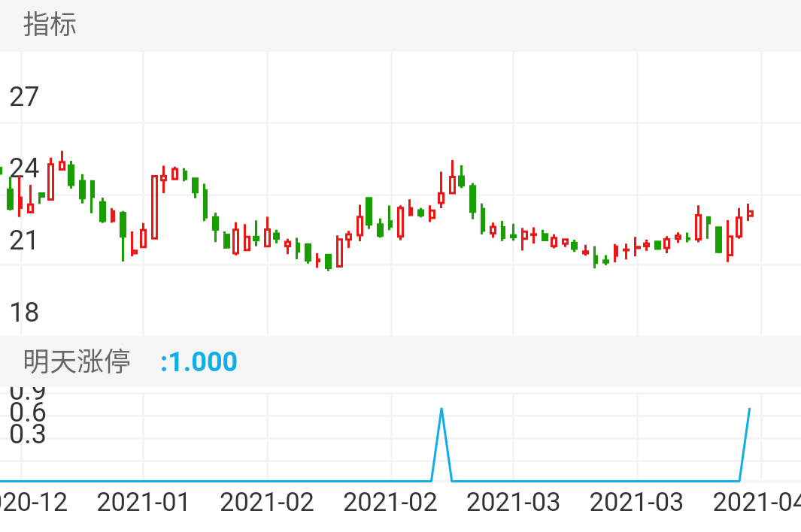This screenshot has width=801, height=532.
Task: Tap the 指标 header tab
Action: click(50, 25)
